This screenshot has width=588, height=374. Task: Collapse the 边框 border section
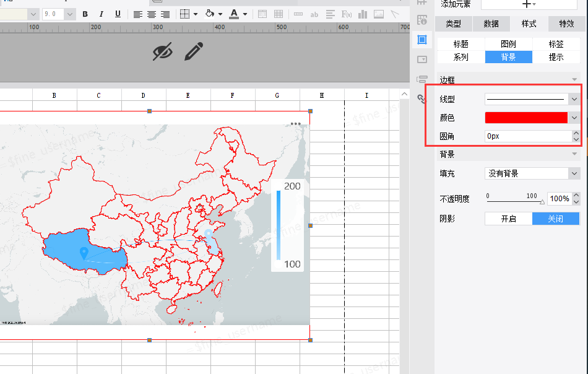(575, 80)
